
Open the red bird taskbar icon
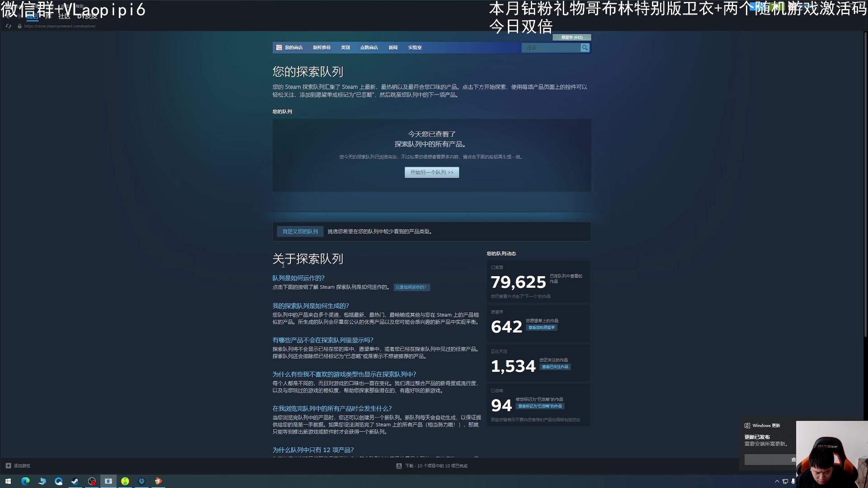tap(158, 481)
